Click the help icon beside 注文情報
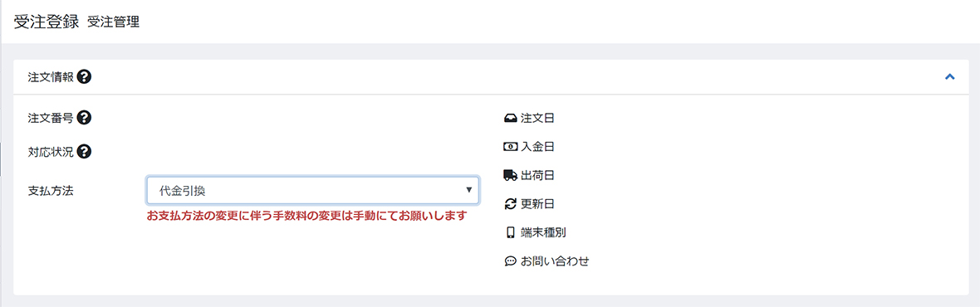 85,77
